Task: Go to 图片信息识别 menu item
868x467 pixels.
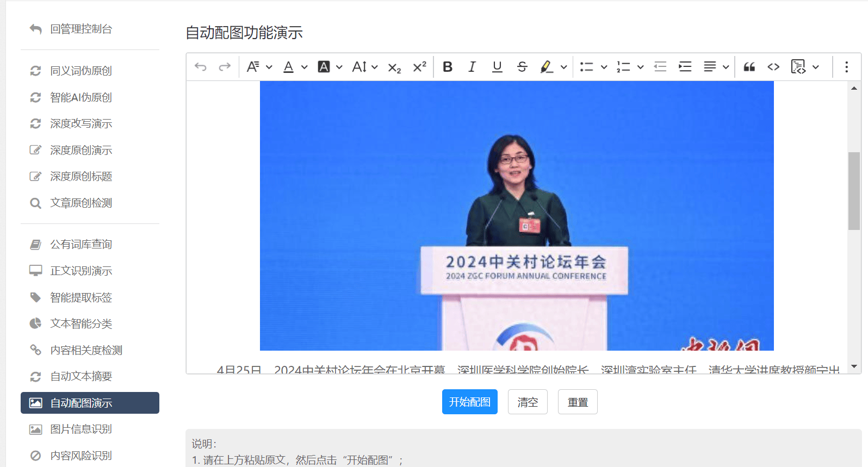Action: pyautogui.click(x=81, y=429)
